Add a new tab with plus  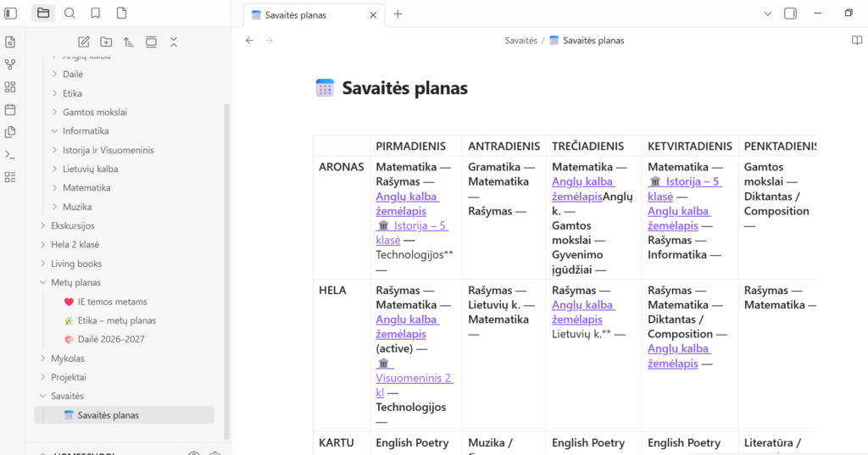tap(398, 14)
